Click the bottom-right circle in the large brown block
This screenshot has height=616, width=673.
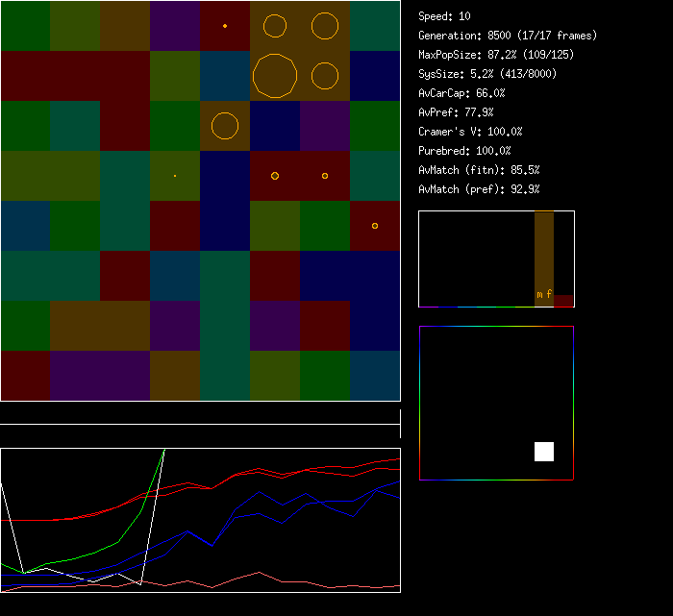click(x=325, y=75)
